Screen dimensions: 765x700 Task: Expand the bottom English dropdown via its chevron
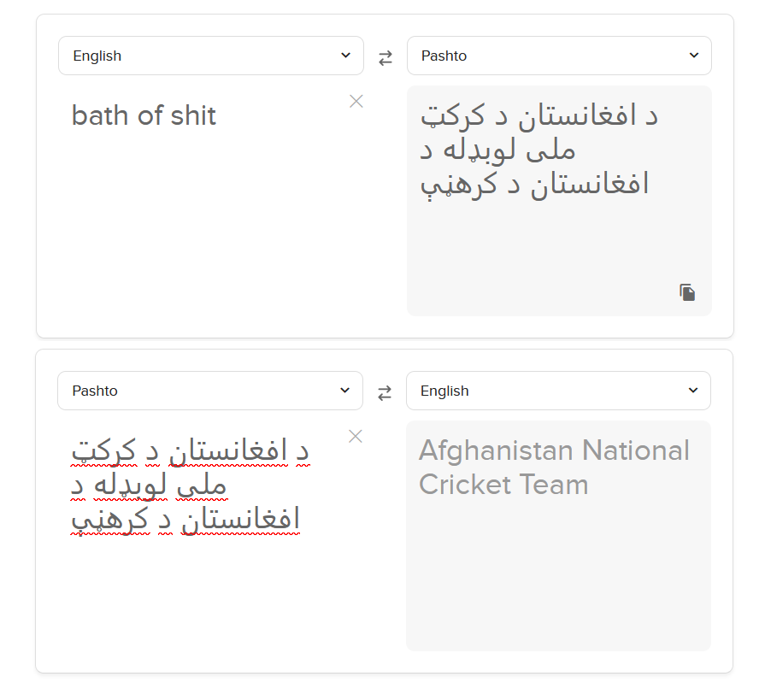693,391
